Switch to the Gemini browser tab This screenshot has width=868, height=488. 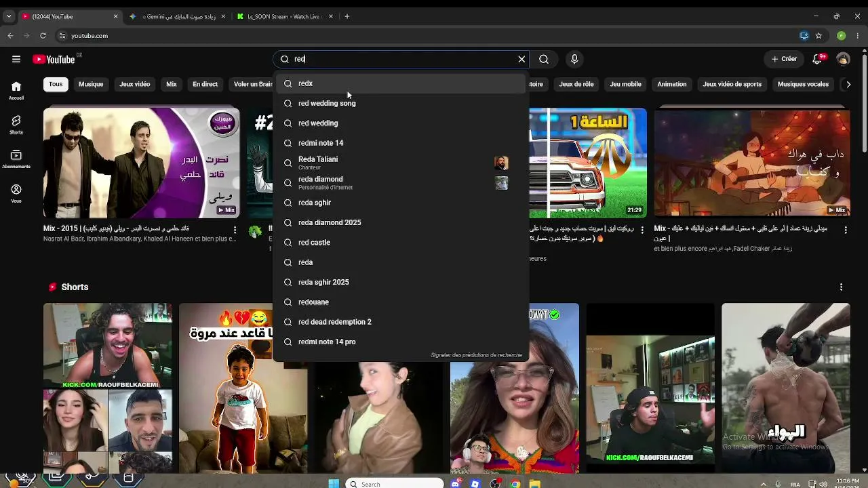[x=178, y=16]
